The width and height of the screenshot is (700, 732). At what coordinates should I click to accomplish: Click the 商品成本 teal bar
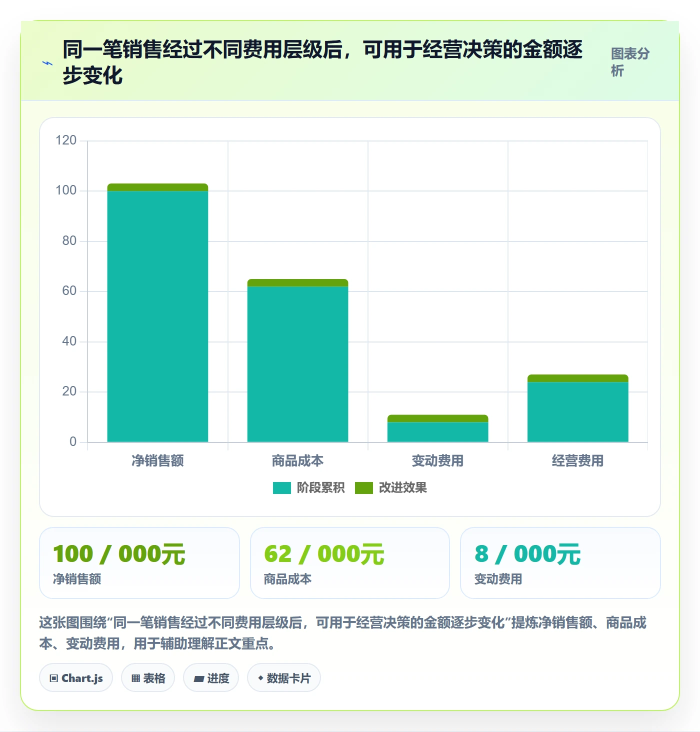297,364
